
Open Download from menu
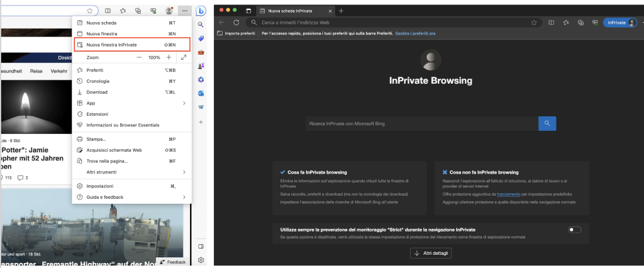pyautogui.click(x=131, y=92)
